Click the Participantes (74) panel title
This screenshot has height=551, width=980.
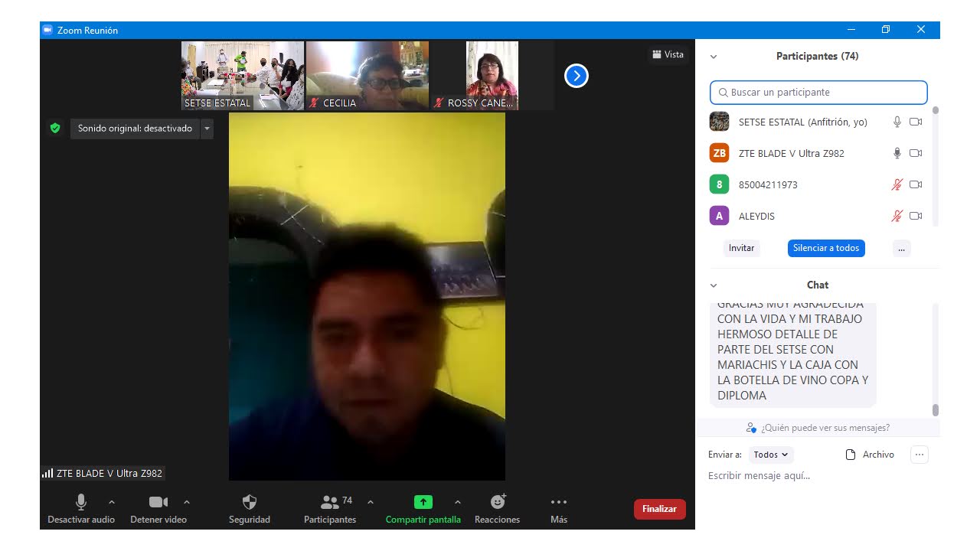point(817,57)
